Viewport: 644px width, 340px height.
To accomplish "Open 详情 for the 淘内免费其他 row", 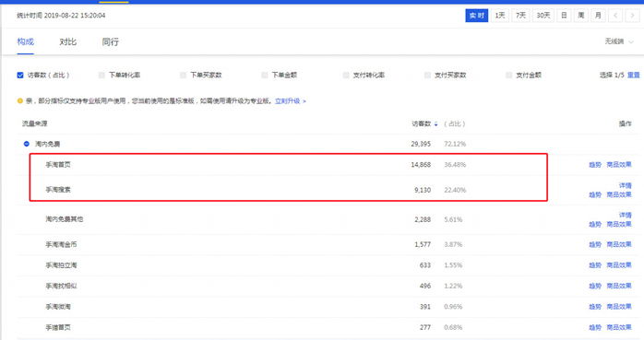I will coord(626,216).
